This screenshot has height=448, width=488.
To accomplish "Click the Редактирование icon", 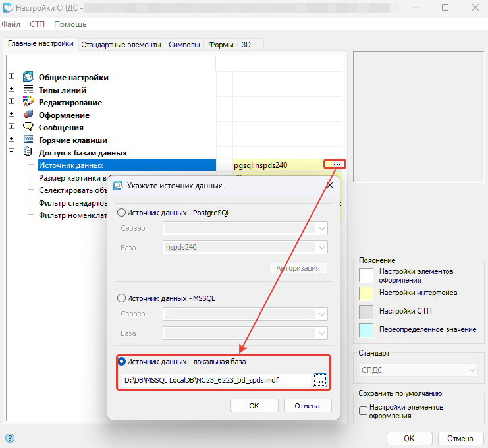I will click(28, 103).
